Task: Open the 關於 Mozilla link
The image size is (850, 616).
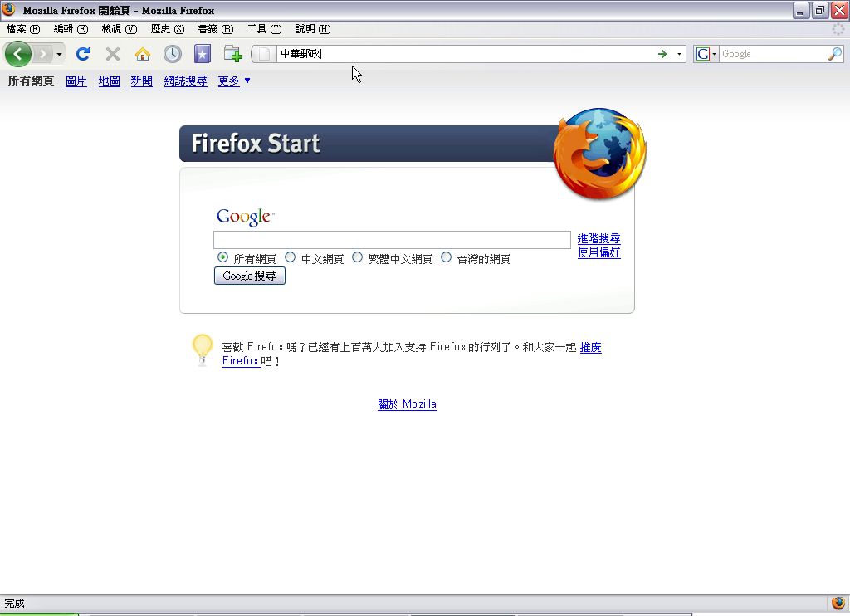Action: [x=407, y=404]
